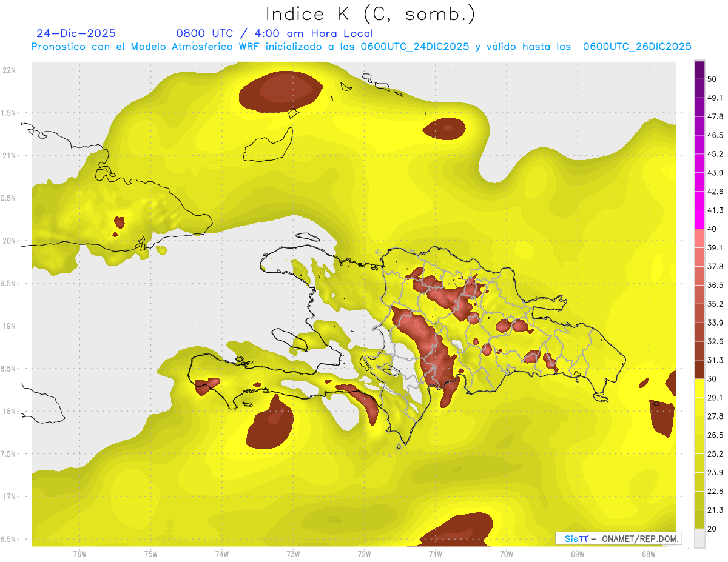
Task: Click the legend value "42.6"
Action: click(x=715, y=192)
